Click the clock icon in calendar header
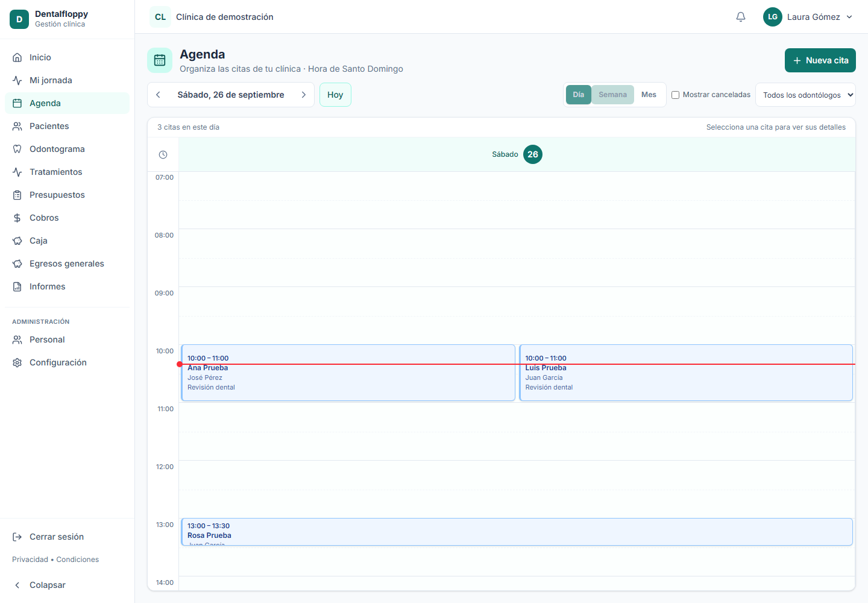The image size is (868, 603). coord(163,155)
